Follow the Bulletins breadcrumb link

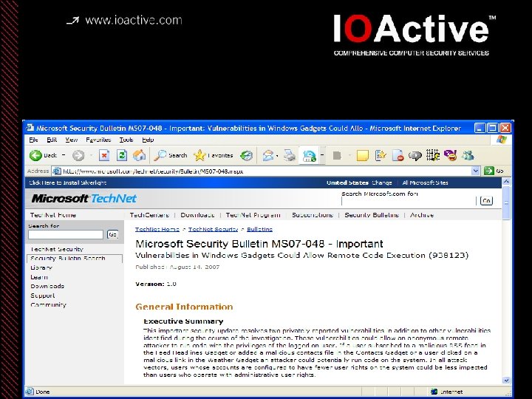coord(259,229)
